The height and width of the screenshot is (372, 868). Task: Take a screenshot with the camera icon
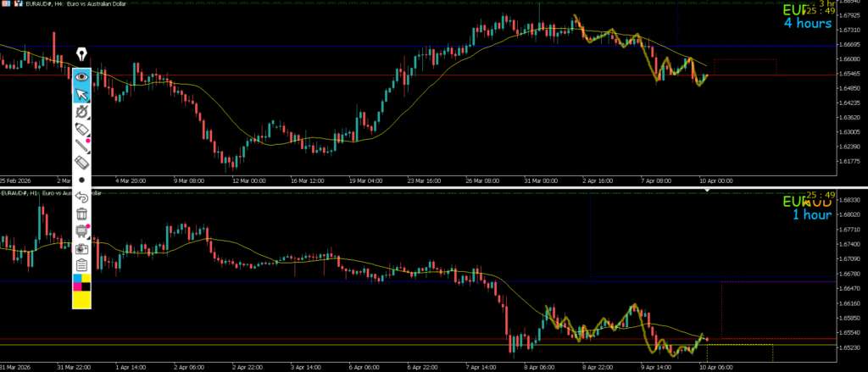82,248
